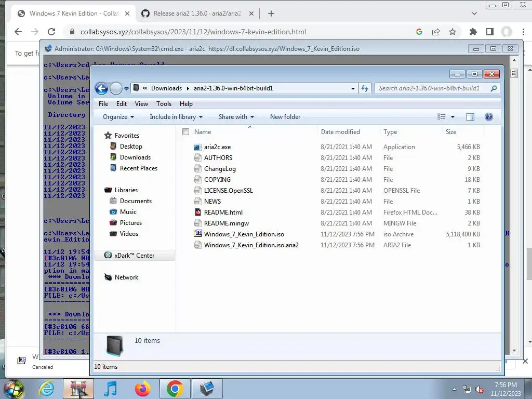Sort files by Size column
Image resolution: width=532 pixels, height=399 pixels.
pos(450,132)
